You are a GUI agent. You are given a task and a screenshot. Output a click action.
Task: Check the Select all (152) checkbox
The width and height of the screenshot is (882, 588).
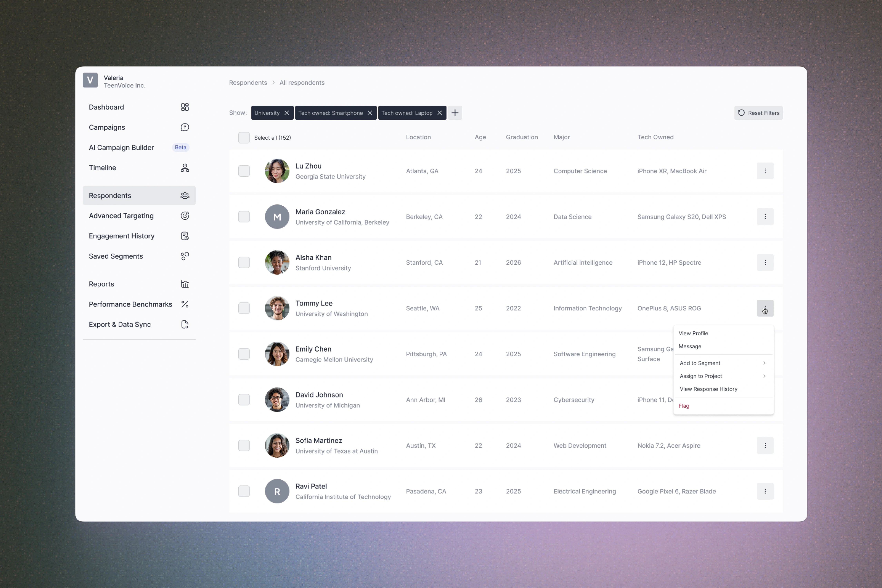244,138
